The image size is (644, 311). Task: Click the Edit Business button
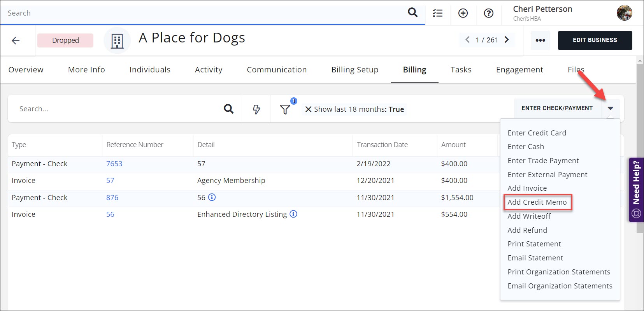(x=595, y=40)
